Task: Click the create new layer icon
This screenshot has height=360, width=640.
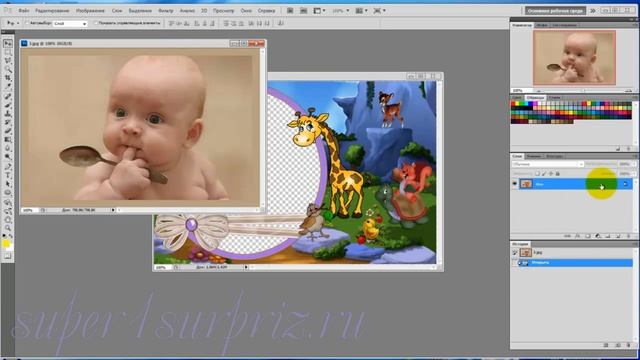Action: 618,236
